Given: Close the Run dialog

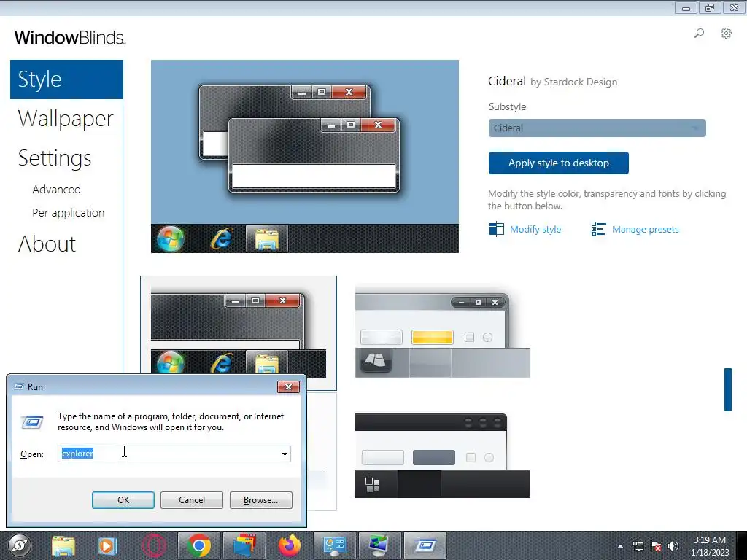Looking at the screenshot, I should [x=288, y=386].
